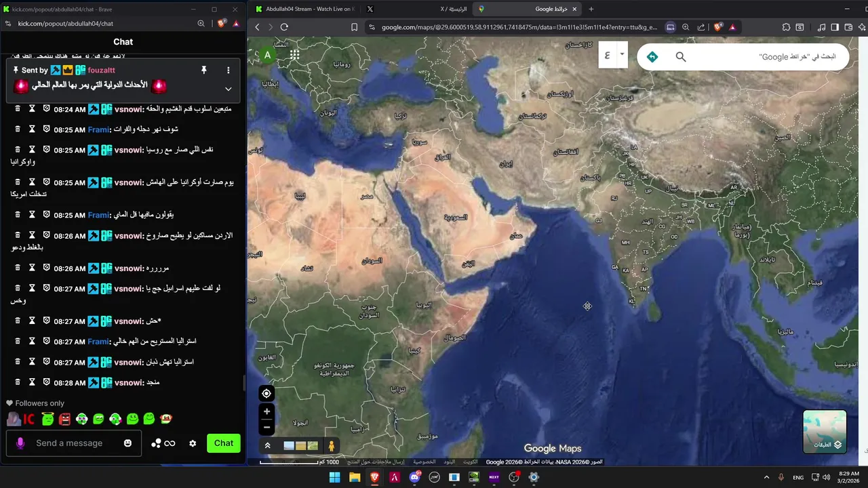This screenshot has height=488, width=868.
Task: Bookmark the current Maps page
Action: (x=354, y=27)
